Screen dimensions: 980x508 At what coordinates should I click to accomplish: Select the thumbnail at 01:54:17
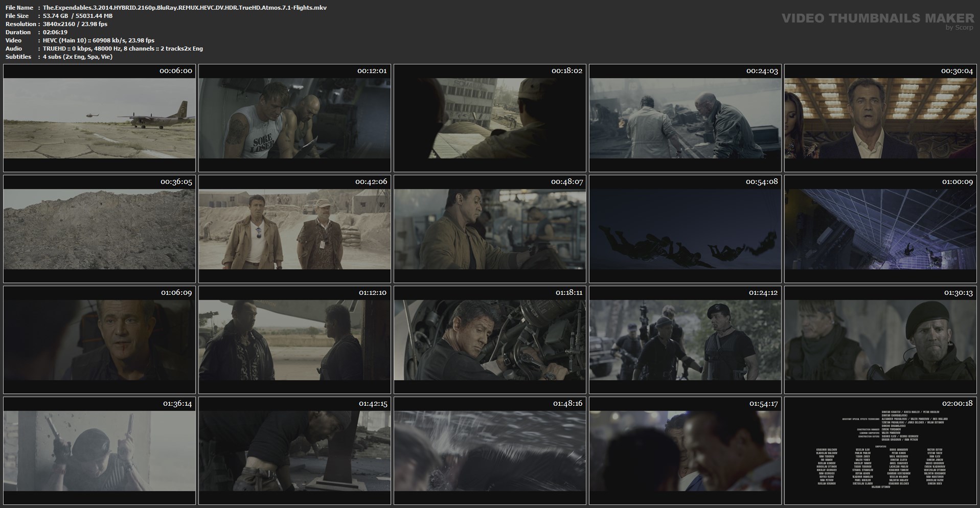point(685,451)
